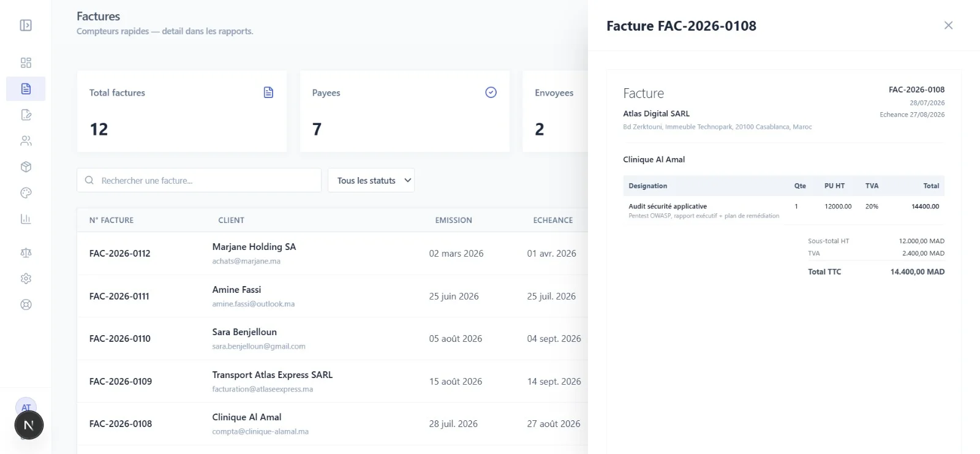The height and width of the screenshot is (454, 980).
Task: Open the products box icon in sidebar
Action: (26, 167)
